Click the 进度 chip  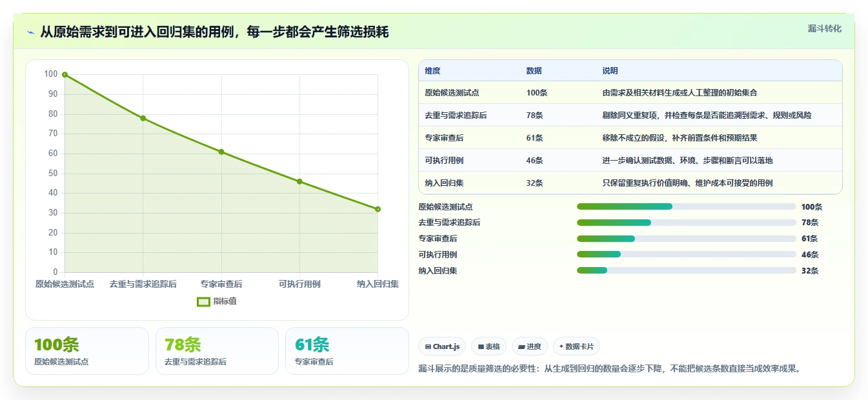(x=530, y=346)
